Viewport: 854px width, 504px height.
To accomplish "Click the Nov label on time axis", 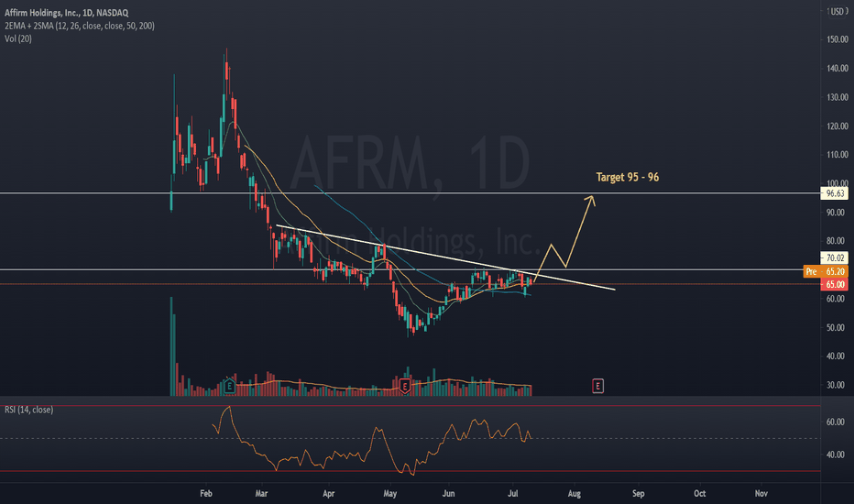I will [x=761, y=493].
